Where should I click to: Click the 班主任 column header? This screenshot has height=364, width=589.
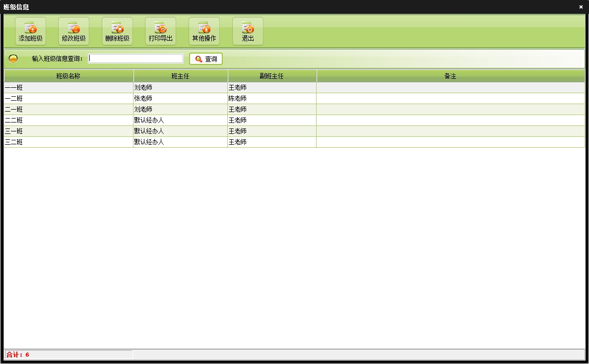click(x=180, y=76)
